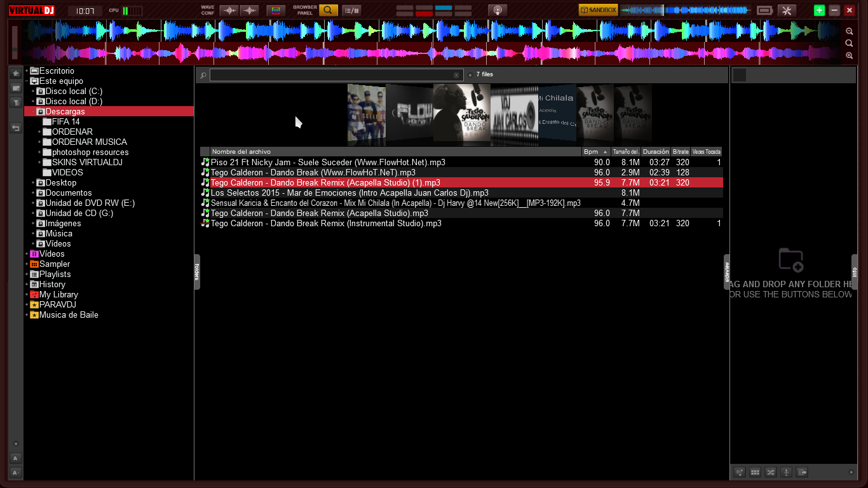
Task: Expand the Sampler node
Action: [27, 264]
